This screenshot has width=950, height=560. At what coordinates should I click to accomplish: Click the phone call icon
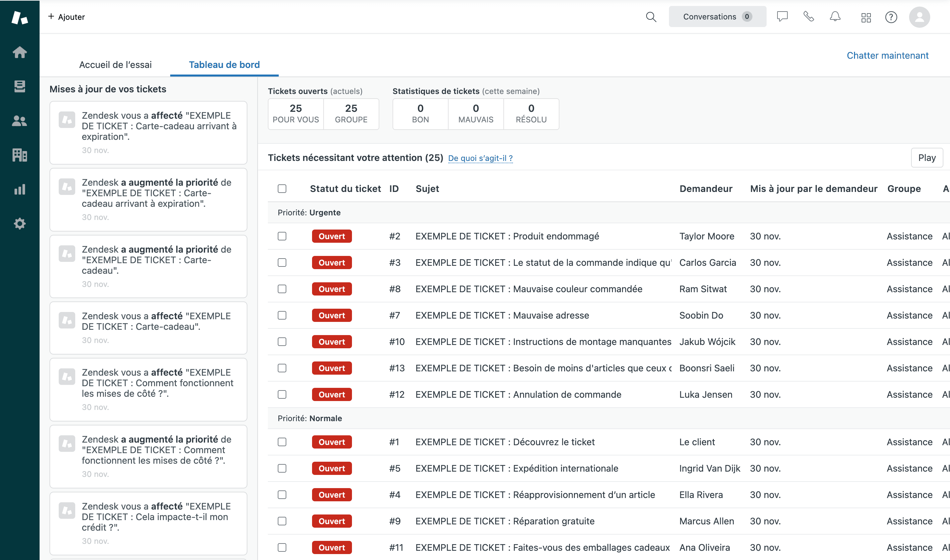(809, 17)
